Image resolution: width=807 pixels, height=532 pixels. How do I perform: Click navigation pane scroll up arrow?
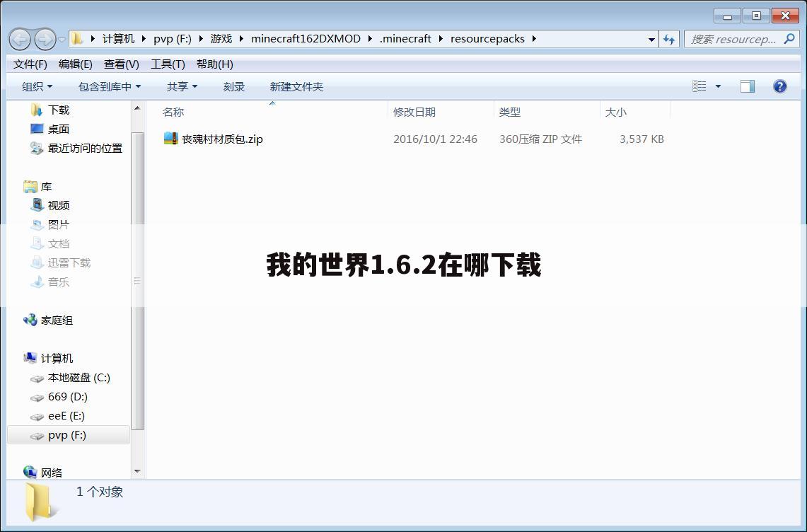(137, 108)
